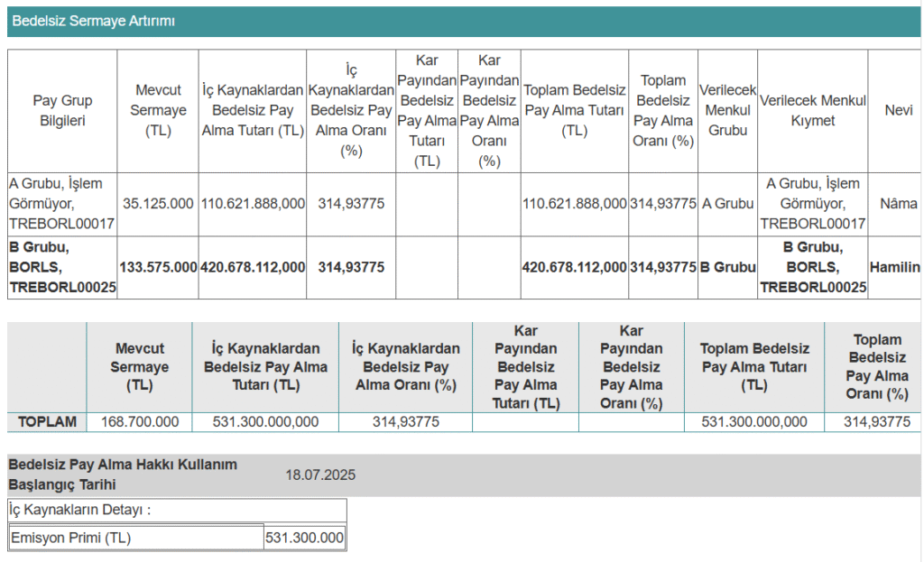Click the Hamilin cell for B Grubu
Image resolution: width=924 pixels, height=562 pixels.
pos(897,267)
